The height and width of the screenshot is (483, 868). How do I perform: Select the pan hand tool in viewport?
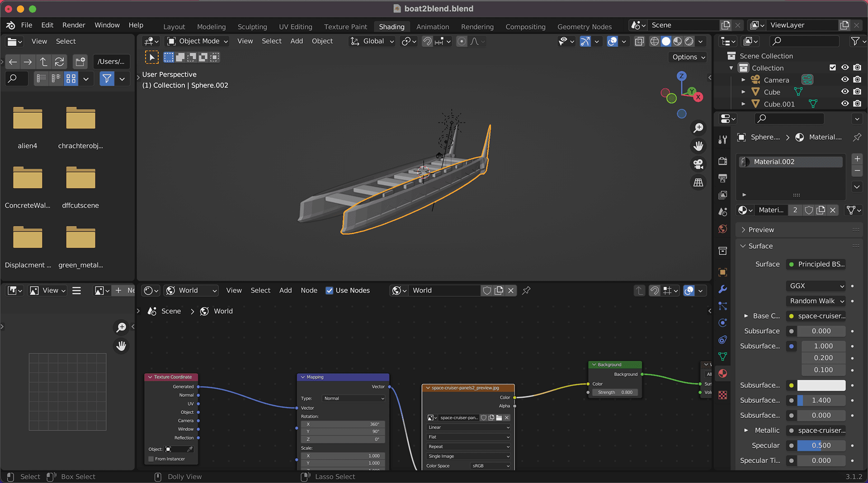[698, 146]
